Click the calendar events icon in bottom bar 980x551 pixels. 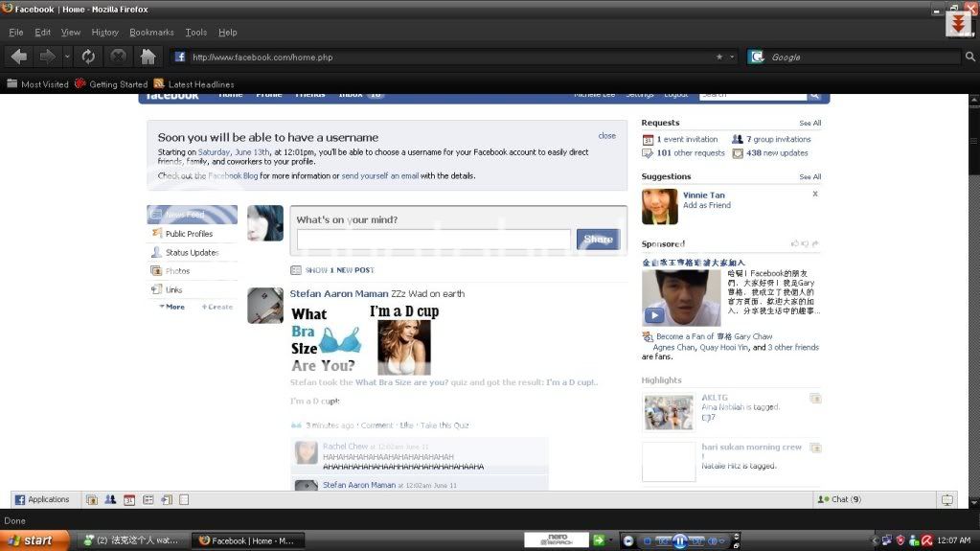[129, 499]
